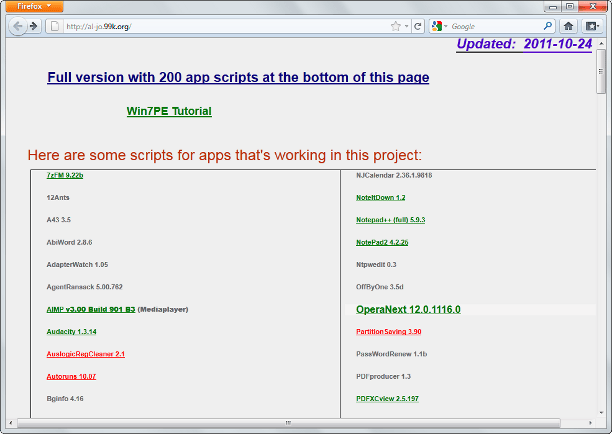Click the search magnifier icon

click(548, 26)
